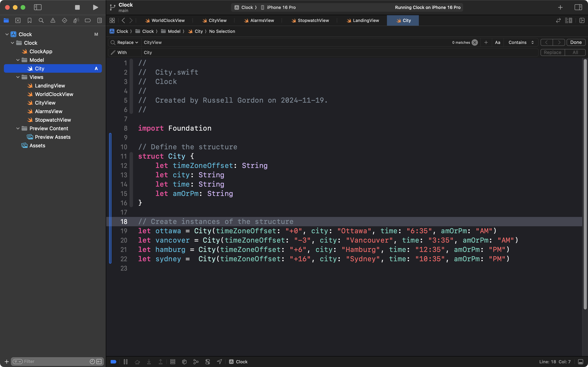The image size is (588, 367).
Task: Open the Find navigator magnifier icon
Action: click(x=41, y=20)
